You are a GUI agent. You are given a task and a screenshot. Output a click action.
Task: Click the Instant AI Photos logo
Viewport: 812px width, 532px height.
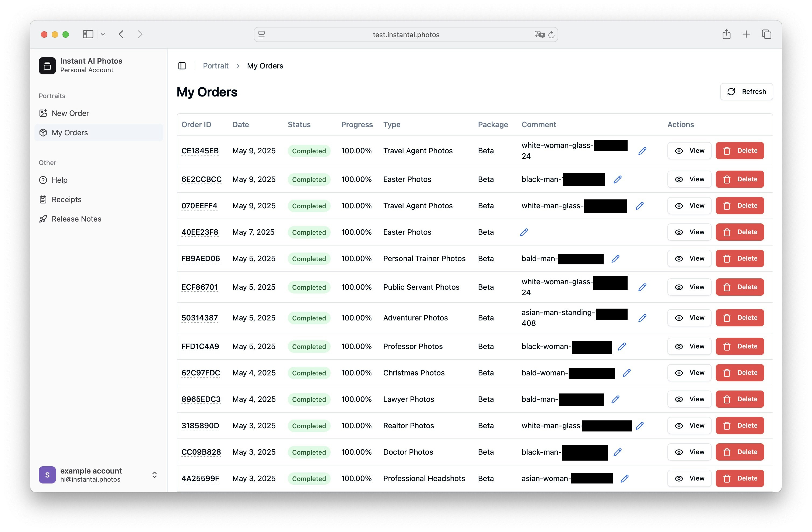click(x=47, y=65)
